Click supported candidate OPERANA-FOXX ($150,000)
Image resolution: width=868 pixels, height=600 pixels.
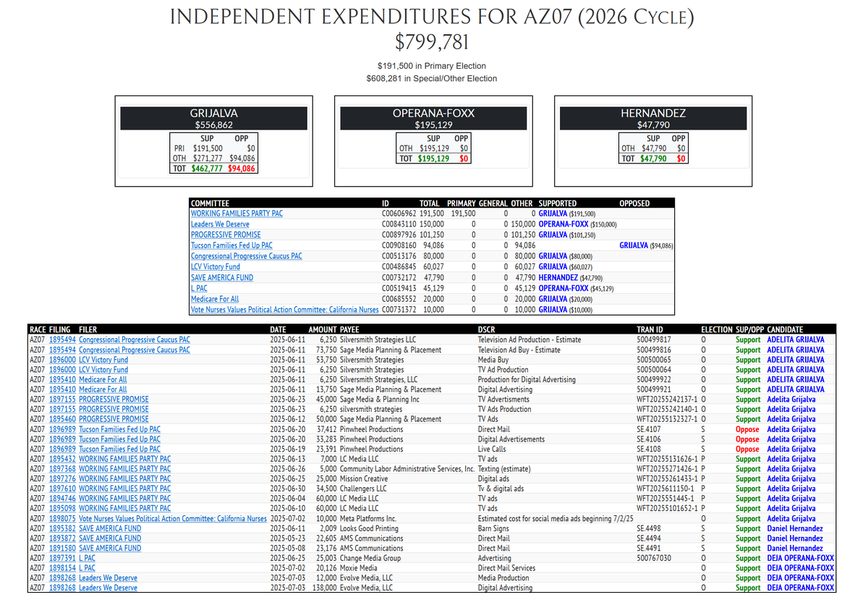pos(578,224)
